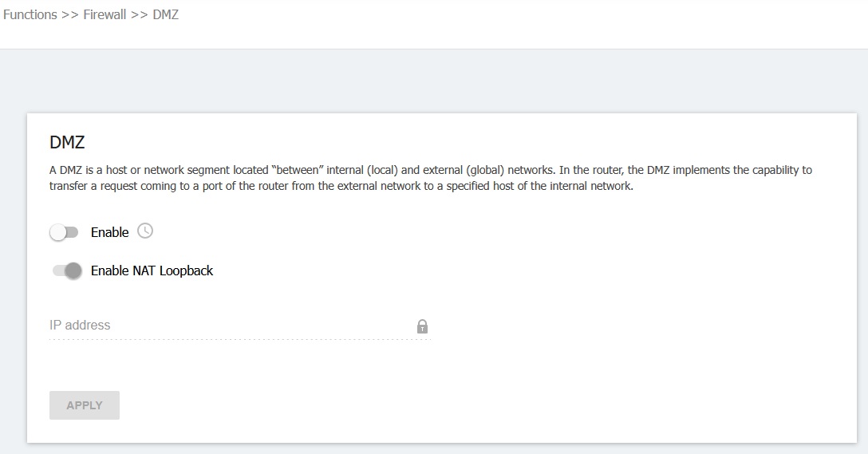Click the first line of the DMZ description
This screenshot has height=454, width=868.
pos(431,171)
